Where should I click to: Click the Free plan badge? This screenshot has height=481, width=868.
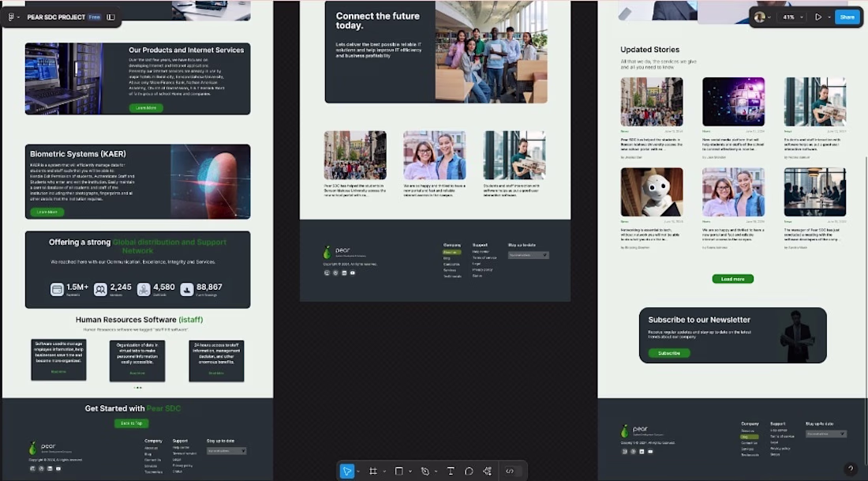[95, 17]
